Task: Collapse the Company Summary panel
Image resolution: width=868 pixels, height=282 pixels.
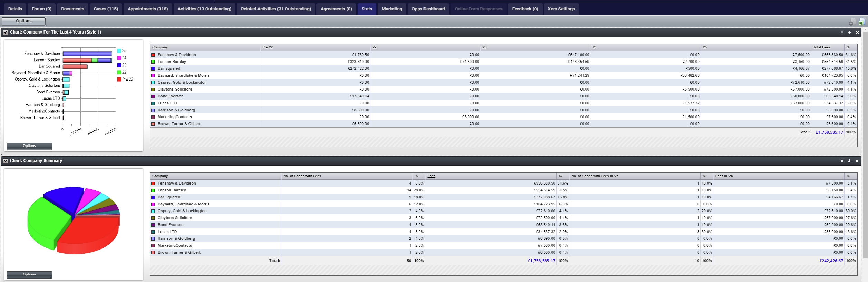Action: (x=6, y=161)
